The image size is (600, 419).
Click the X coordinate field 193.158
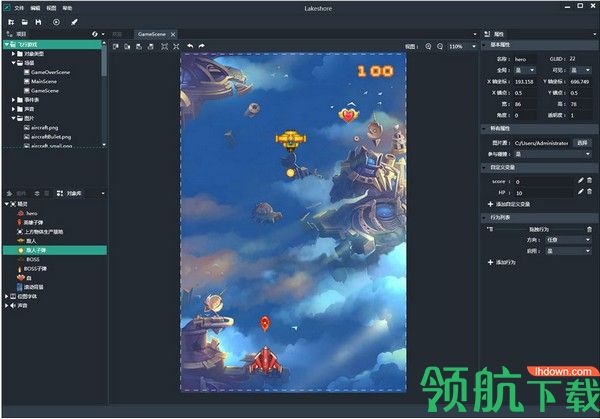pyautogui.click(x=525, y=82)
